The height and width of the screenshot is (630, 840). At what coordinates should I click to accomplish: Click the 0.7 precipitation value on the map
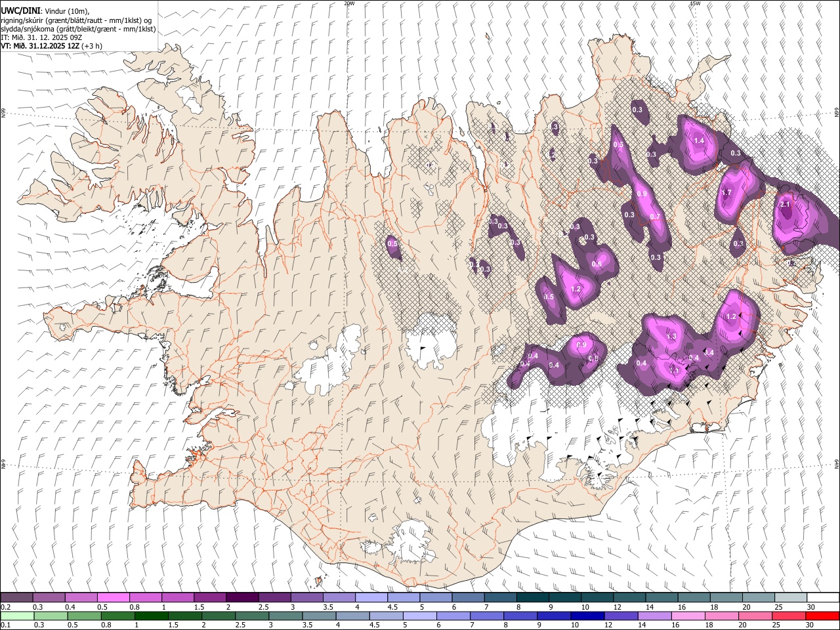point(655,217)
